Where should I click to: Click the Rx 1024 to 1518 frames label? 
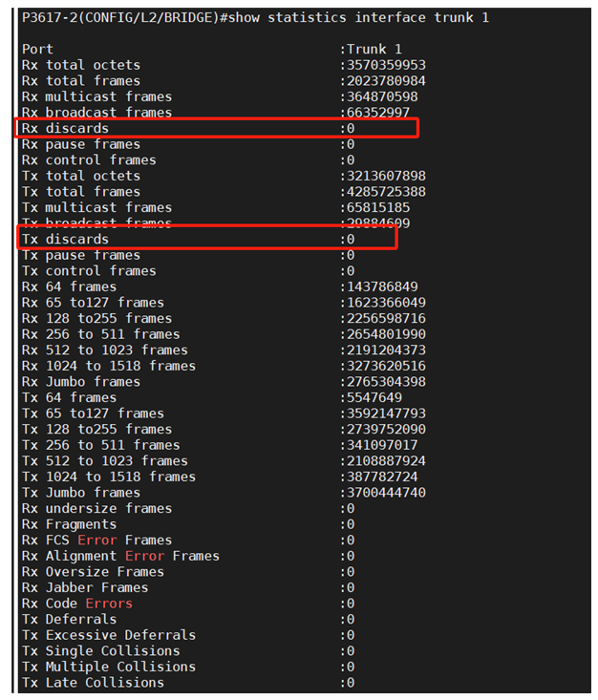109,366
